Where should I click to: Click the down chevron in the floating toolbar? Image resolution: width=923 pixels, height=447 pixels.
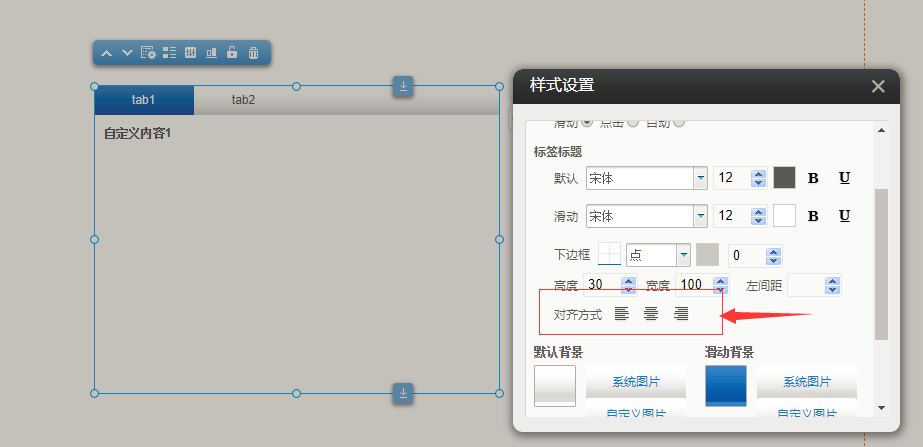point(127,53)
